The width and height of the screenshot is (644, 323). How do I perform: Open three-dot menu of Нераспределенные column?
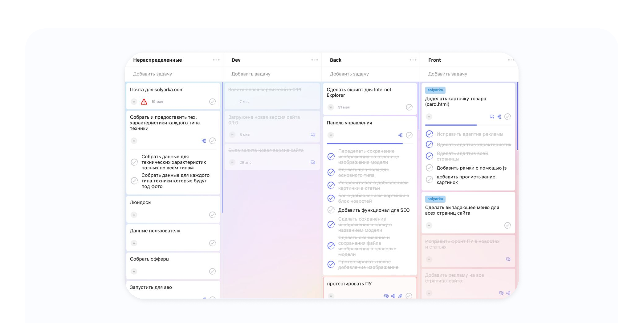[216, 60]
